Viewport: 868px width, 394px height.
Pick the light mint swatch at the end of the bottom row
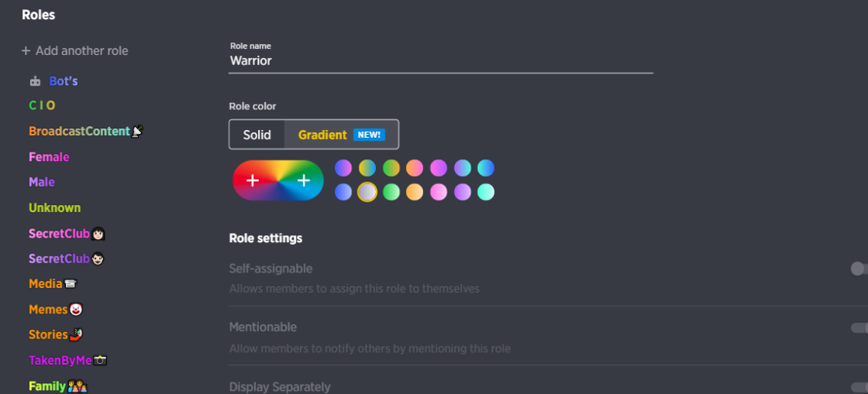tap(486, 192)
